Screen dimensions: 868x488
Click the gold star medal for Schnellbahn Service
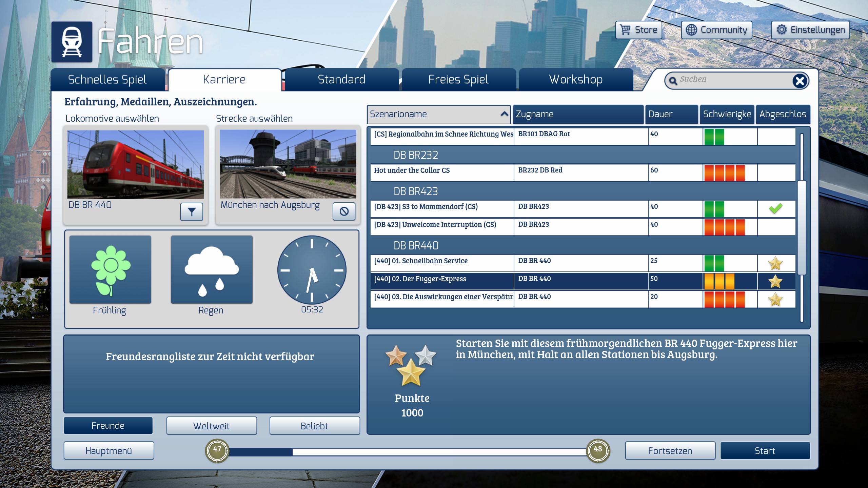click(x=775, y=263)
